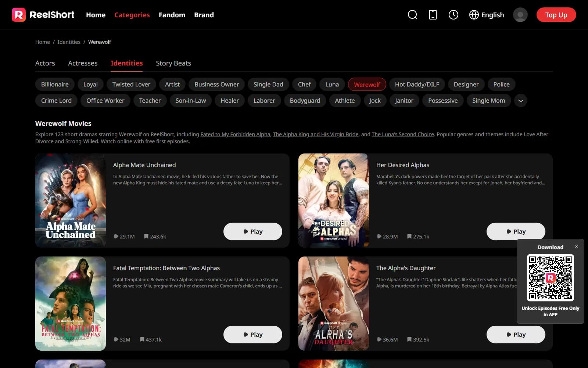Click the mobile app download icon
This screenshot has height=368, width=588.
[433, 15]
